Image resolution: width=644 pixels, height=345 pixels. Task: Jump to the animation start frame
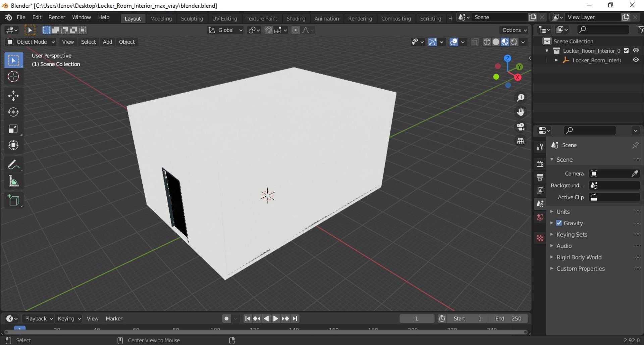click(x=247, y=318)
